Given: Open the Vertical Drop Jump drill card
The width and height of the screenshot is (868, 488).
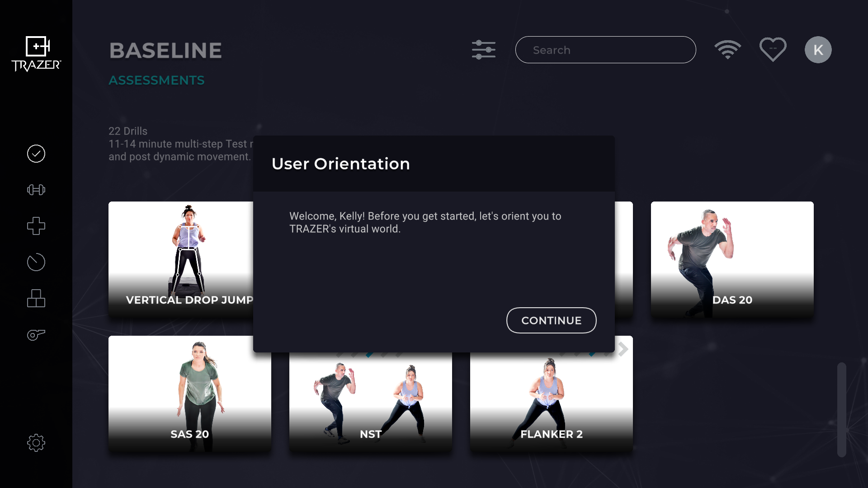Looking at the screenshot, I should (181, 260).
